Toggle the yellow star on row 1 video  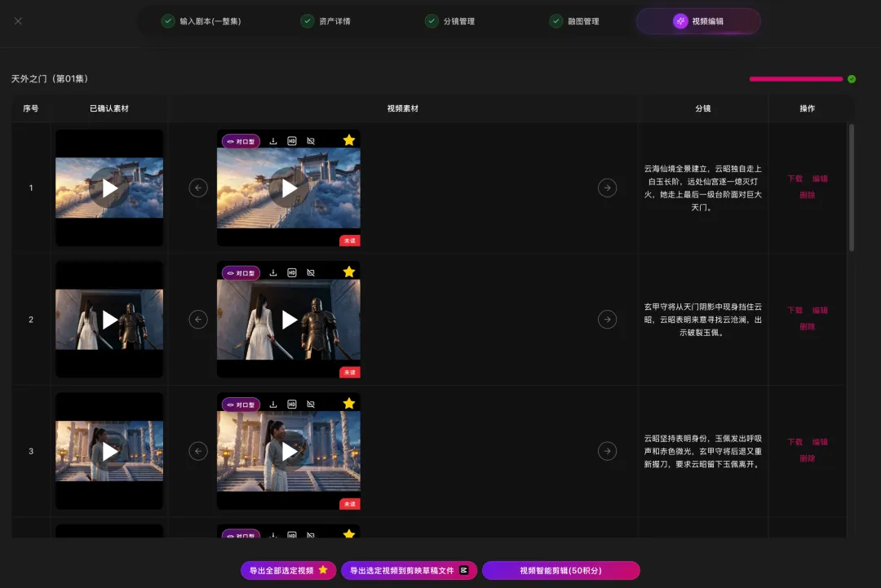click(349, 139)
